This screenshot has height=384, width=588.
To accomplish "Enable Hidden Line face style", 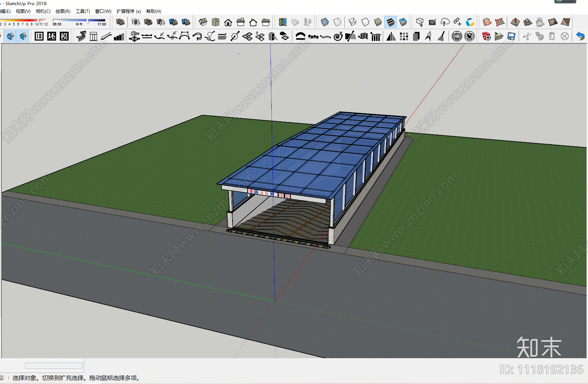I will (x=365, y=22).
